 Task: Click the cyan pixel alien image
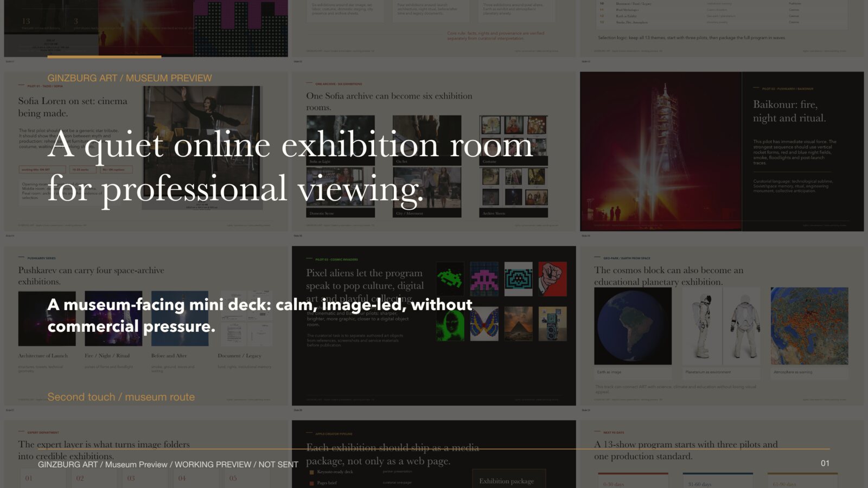tap(518, 279)
